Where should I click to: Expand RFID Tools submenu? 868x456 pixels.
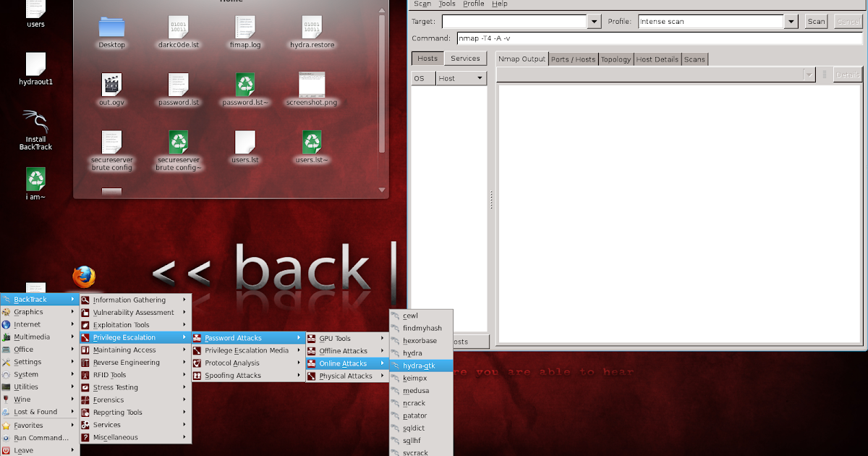click(135, 375)
